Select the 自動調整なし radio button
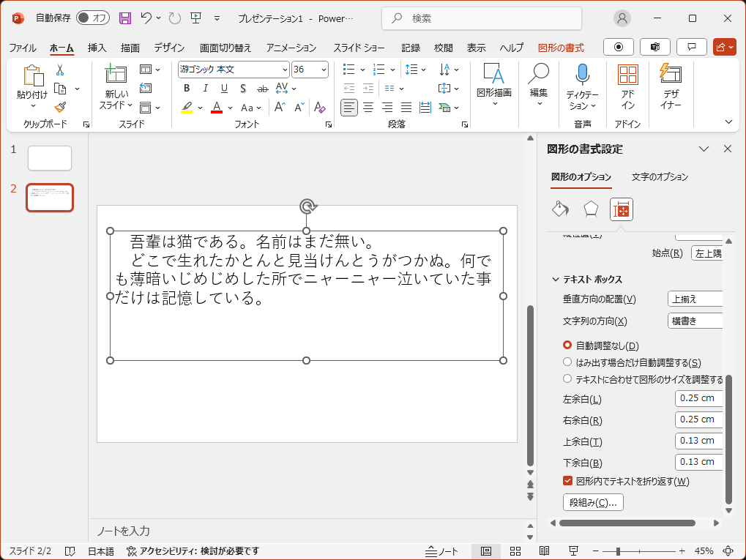Image resolution: width=746 pixels, height=560 pixels. click(x=567, y=346)
